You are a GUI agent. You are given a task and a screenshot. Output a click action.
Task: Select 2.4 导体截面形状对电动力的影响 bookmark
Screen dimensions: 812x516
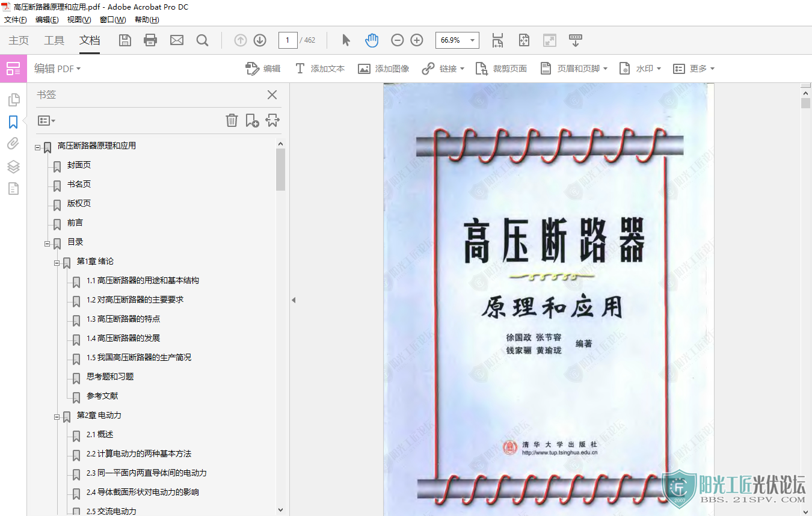143,492
